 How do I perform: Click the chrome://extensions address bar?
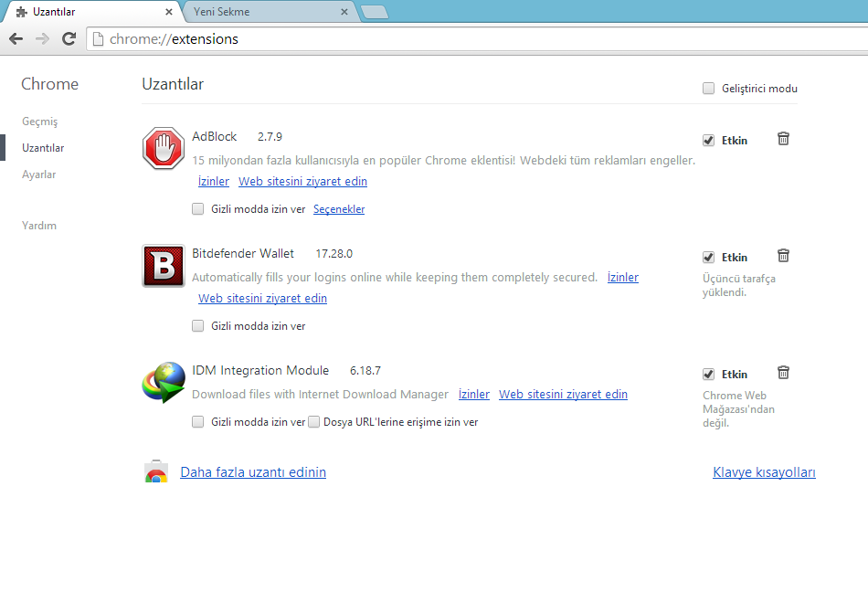(x=476, y=38)
